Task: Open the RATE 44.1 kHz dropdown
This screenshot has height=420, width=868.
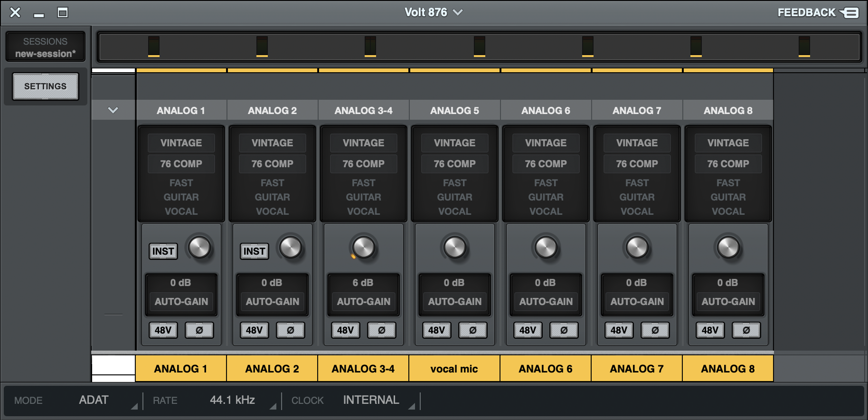Action: (233, 400)
